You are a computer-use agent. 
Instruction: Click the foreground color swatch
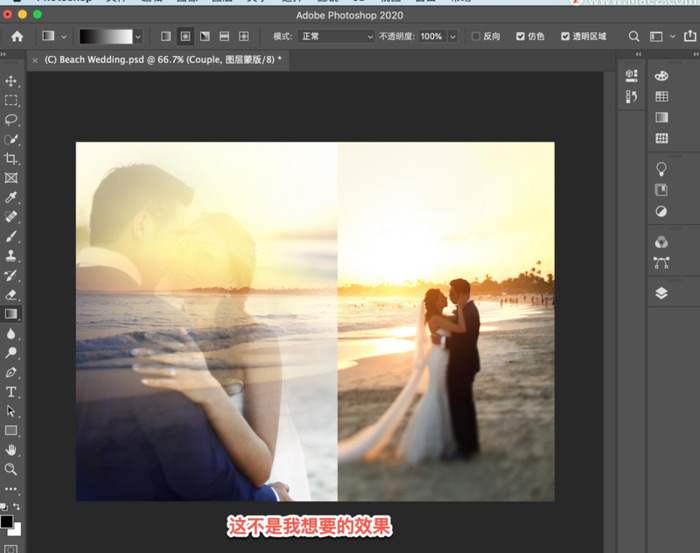pyautogui.click(x=7, y=522)
